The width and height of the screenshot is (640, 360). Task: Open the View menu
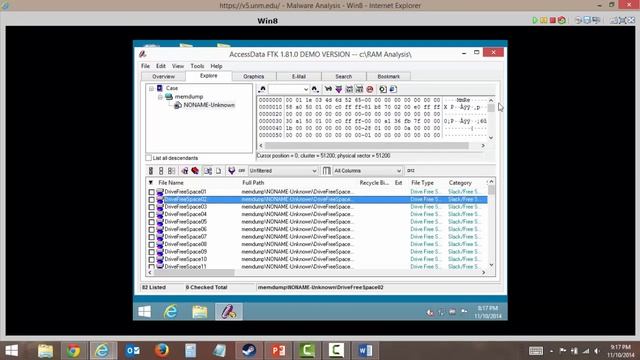(x=178, y=66)
